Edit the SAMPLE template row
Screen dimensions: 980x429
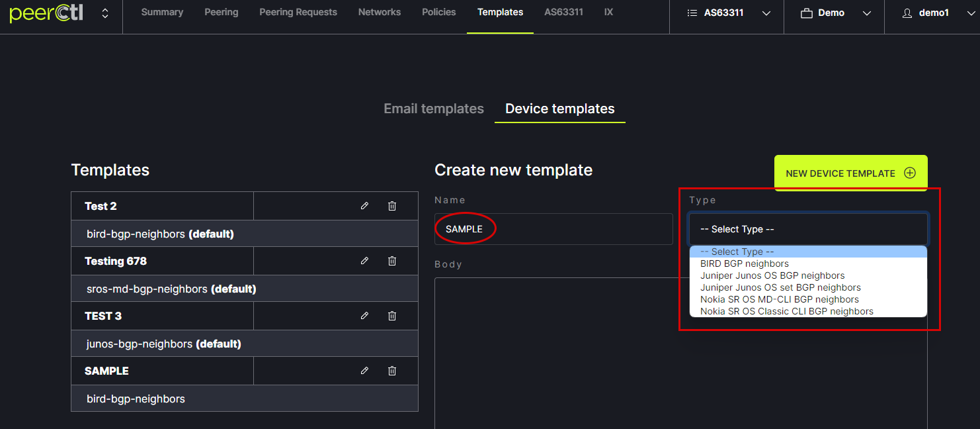click(364, 371)
